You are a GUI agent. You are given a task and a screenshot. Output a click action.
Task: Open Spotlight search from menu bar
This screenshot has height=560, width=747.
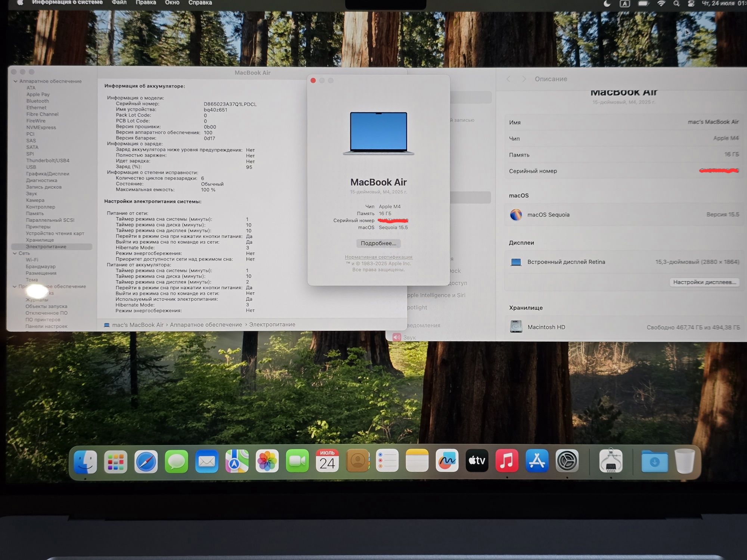click(676, 3)
